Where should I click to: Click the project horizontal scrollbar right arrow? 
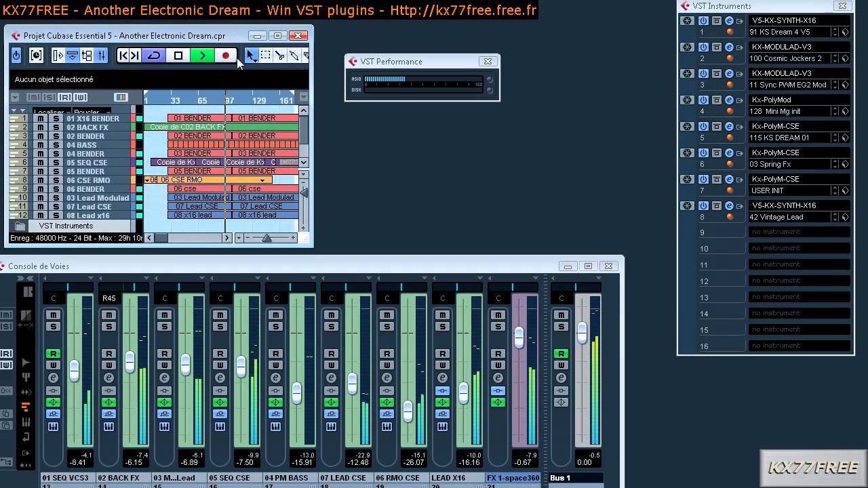(226, 238)
